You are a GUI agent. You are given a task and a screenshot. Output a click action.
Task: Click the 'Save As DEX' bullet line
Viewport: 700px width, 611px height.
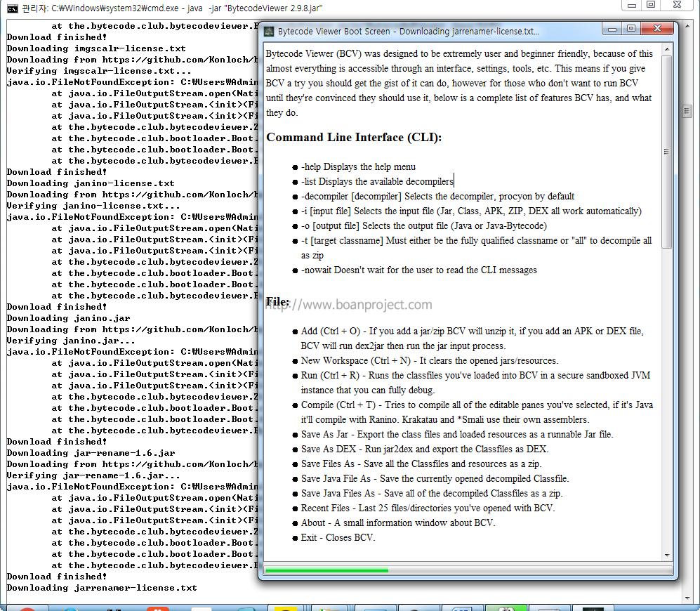pyautogui.click(x=425, y=449)
